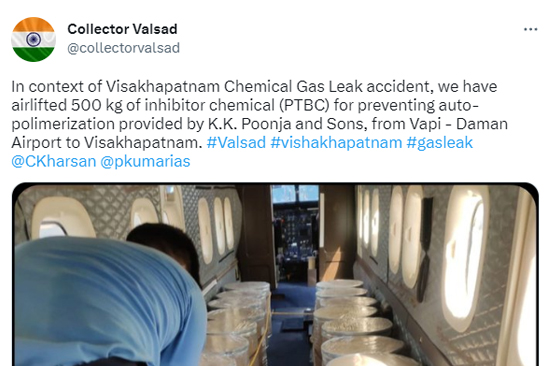The image size is (550, 366).
Task: Click the aircraft window at the photo's top-left
Action: [x=61, y=218]
